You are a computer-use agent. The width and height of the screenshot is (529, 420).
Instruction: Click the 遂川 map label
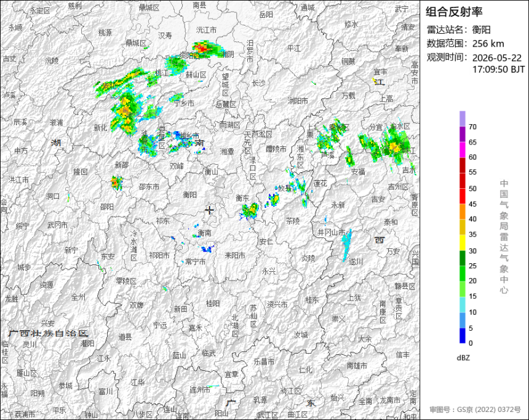pos(356,261)
